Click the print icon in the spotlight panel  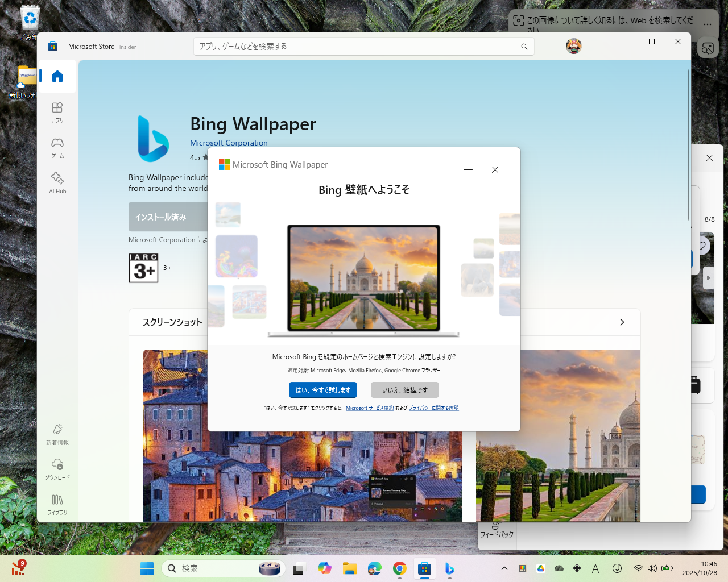coord(695,385)
